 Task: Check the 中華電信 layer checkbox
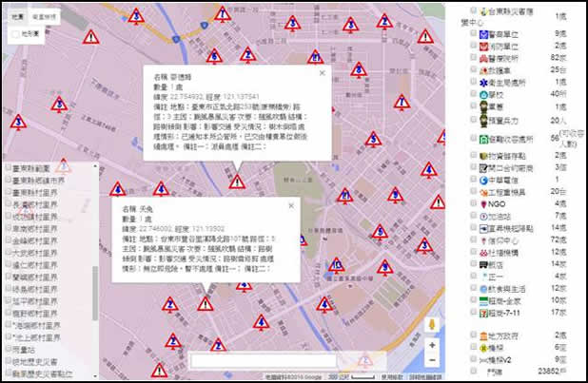click(x=473, y=179)
